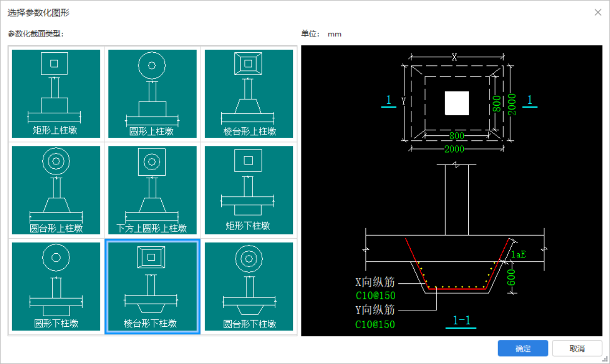Select the 圆形下柱墩 section thumbnail
Viewport: 610px width, 364px height.
(x=56, y=286)
